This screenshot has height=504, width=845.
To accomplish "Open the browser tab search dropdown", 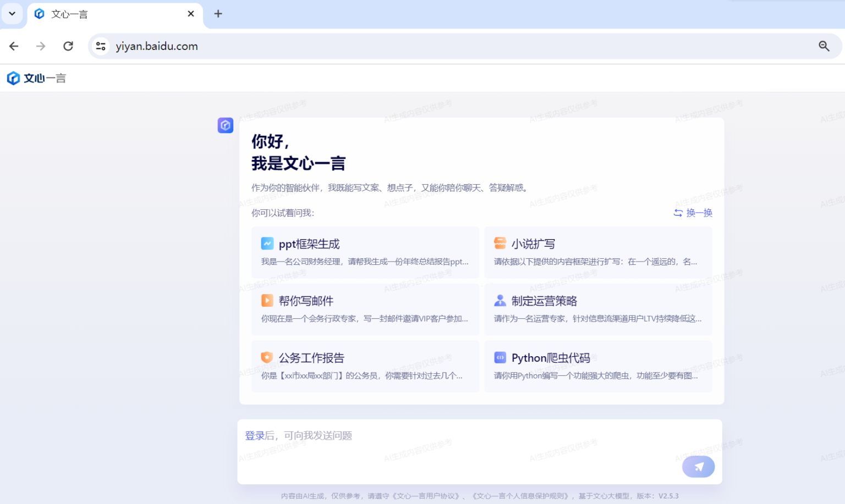I will [12, 14].
